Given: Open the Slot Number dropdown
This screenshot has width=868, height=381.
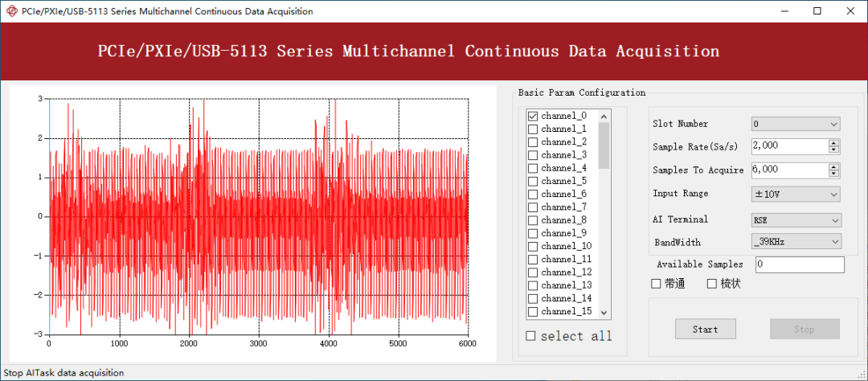Looking at the screenshot, I should [x=796, y=124].
